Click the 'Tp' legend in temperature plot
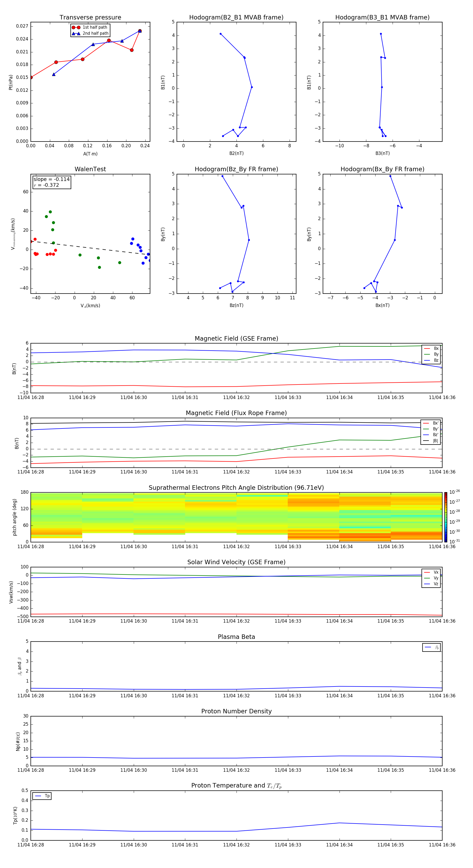Viewport: 473px width, 868px height. pos(42,796)
